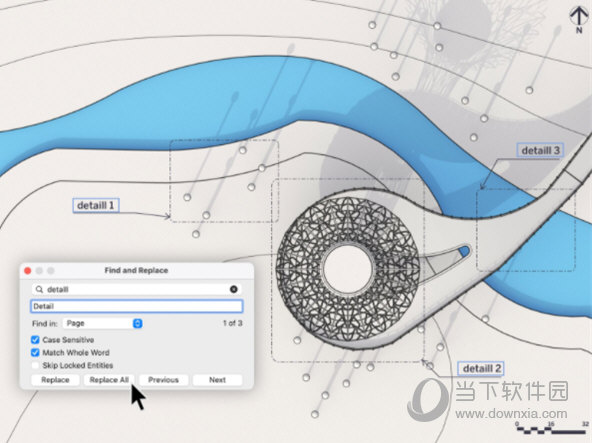Select the detaill 1 label
Screen dimensions: 592x443
coord(96,205)
